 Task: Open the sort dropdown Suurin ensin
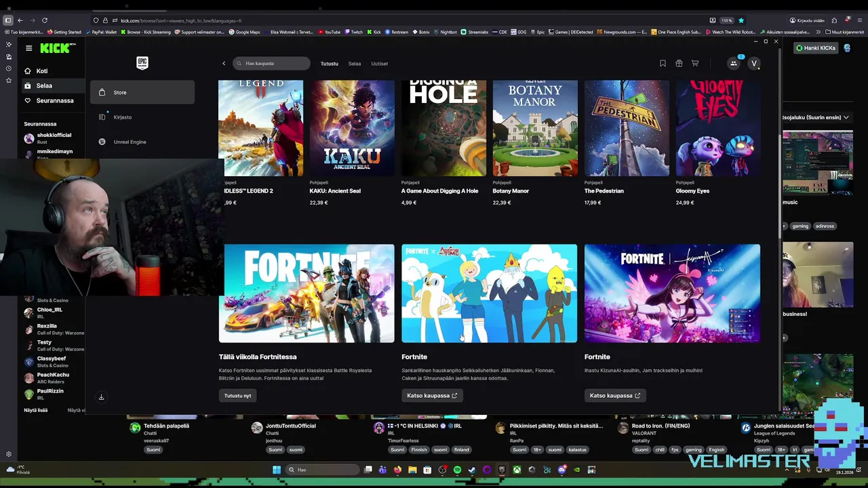pyautogui.click(x=817, y=117)
